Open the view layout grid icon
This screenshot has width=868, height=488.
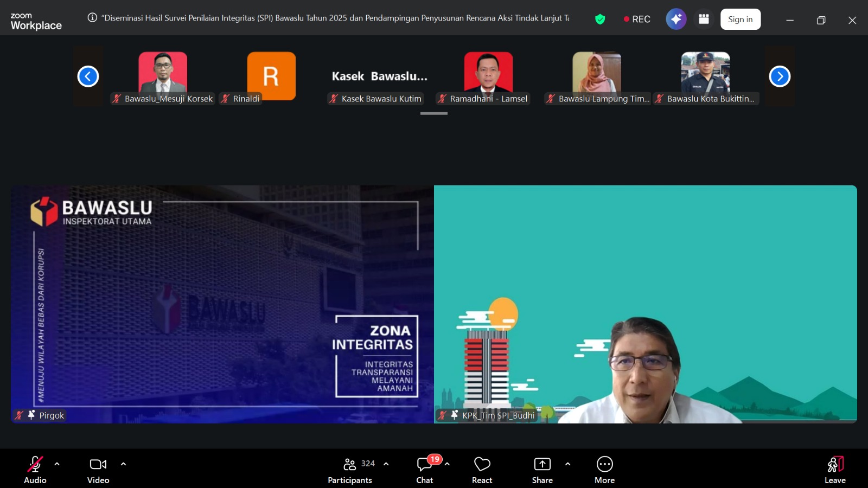pos(704,19)
